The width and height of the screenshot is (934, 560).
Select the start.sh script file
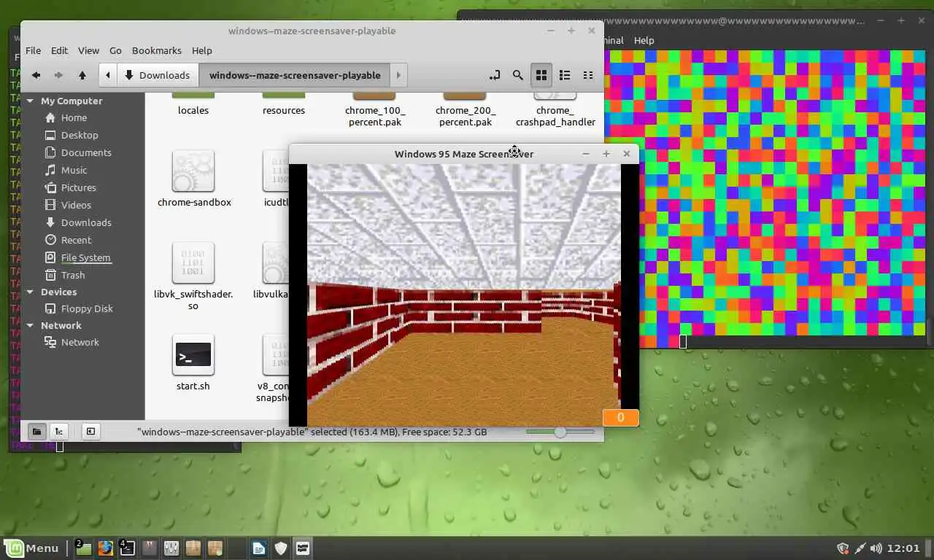(193, 362)
